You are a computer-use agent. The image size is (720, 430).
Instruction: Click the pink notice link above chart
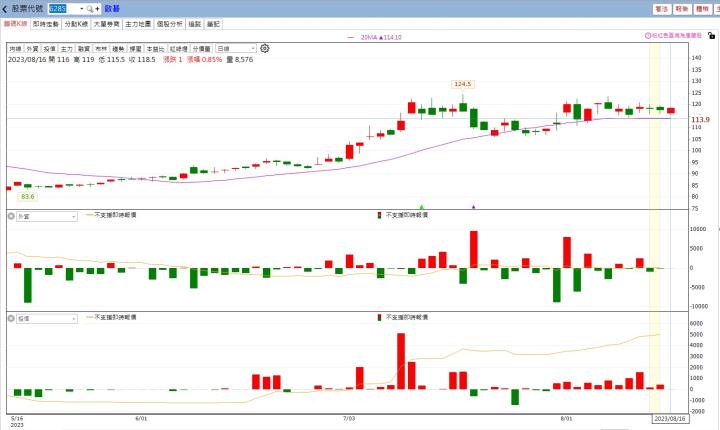[674, 35]
